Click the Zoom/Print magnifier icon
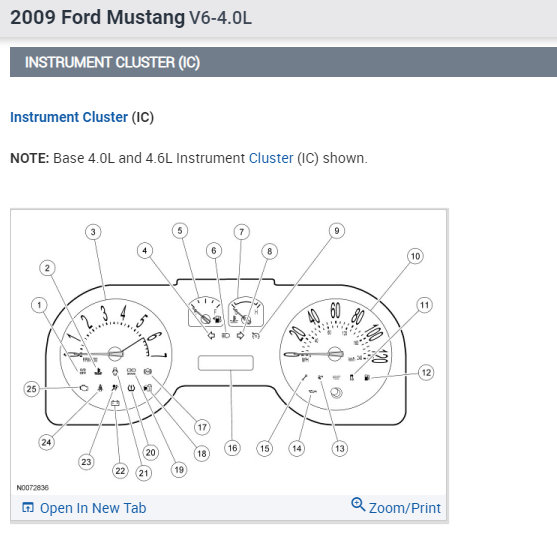Viewport: 557px width, 558px height. 358,504
